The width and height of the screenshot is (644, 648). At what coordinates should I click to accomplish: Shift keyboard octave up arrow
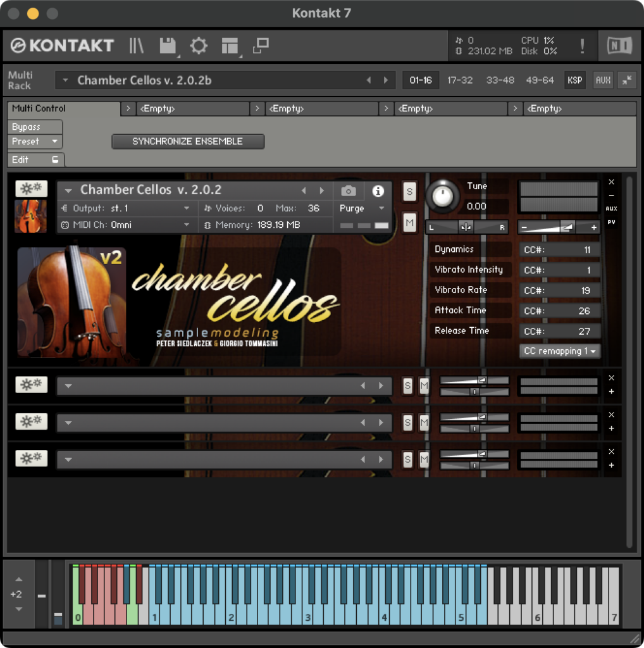coord(18,580)
